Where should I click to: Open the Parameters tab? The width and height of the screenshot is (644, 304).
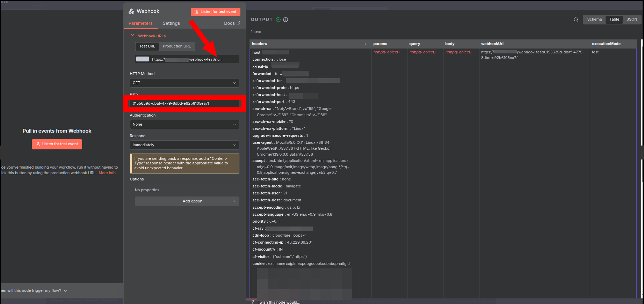[140, 23]
